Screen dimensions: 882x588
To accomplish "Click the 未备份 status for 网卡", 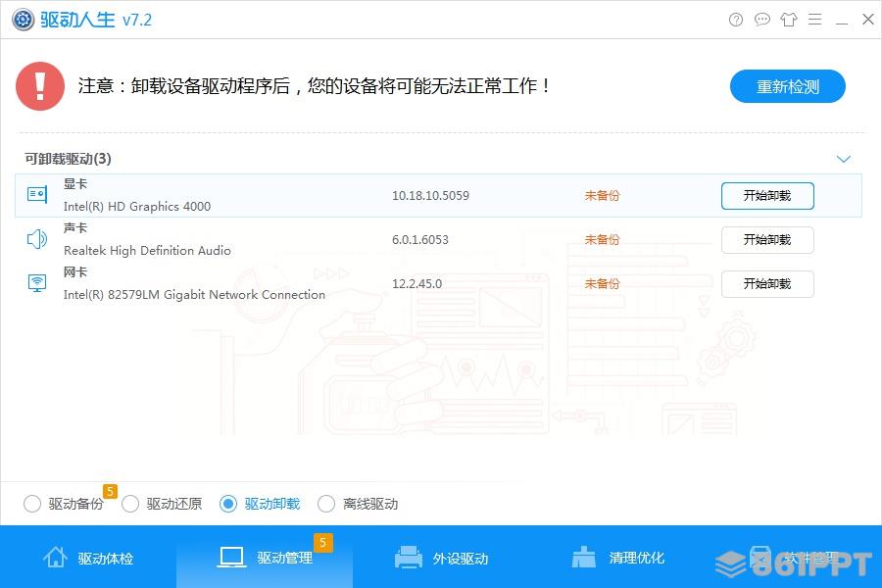I will [x=602, y=283].
